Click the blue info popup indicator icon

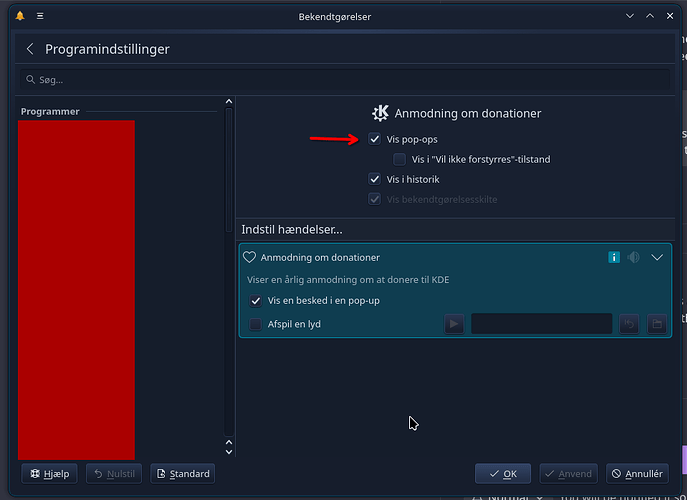click(614, 257)
